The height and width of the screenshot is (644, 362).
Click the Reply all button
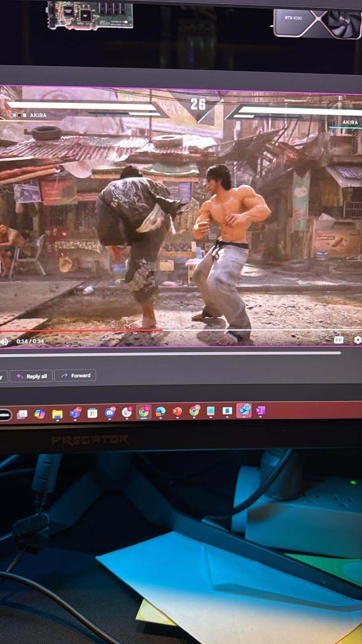tap(31, 376)
